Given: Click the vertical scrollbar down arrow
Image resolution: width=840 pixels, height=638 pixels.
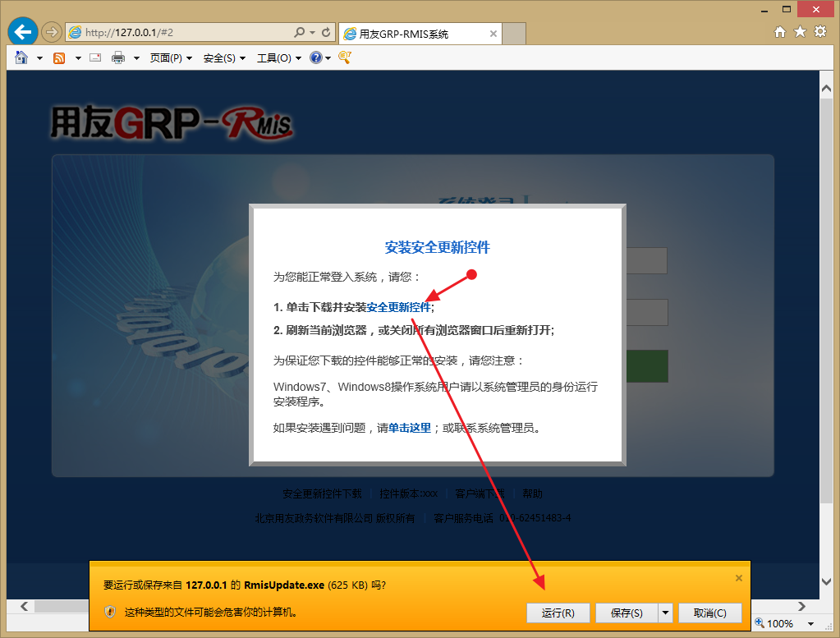Looking at the screenshot, I should pyautogui.click(x=826, y=581).
